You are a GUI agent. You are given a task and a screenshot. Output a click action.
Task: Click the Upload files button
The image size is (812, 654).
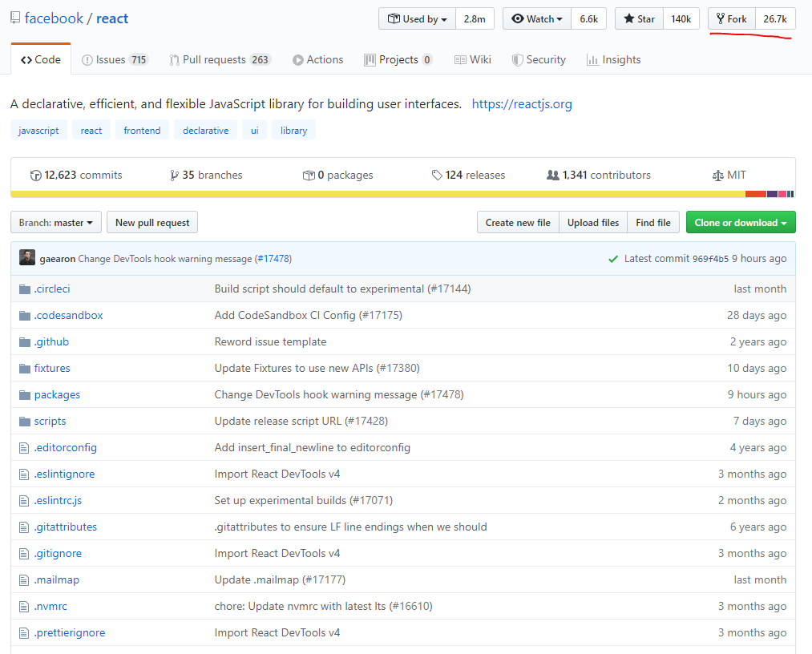[x=593, y=222]
